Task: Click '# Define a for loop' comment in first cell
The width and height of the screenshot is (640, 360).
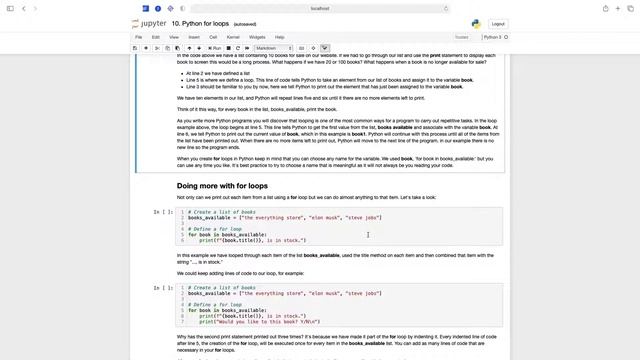Action: pyautogui.click(x=215, y=229)
